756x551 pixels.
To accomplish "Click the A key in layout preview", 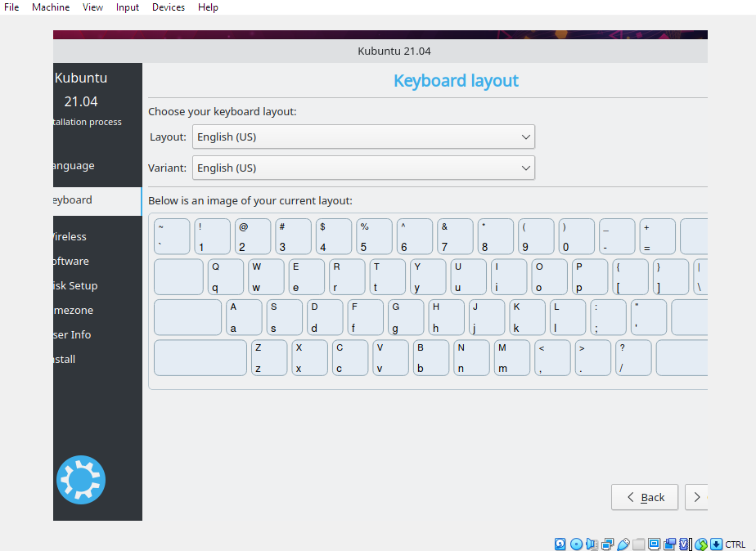I will coord(244,317).
